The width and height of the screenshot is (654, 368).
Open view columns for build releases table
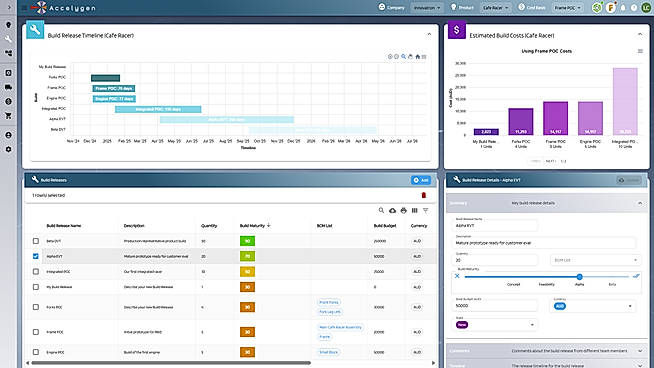click(415, 211)
